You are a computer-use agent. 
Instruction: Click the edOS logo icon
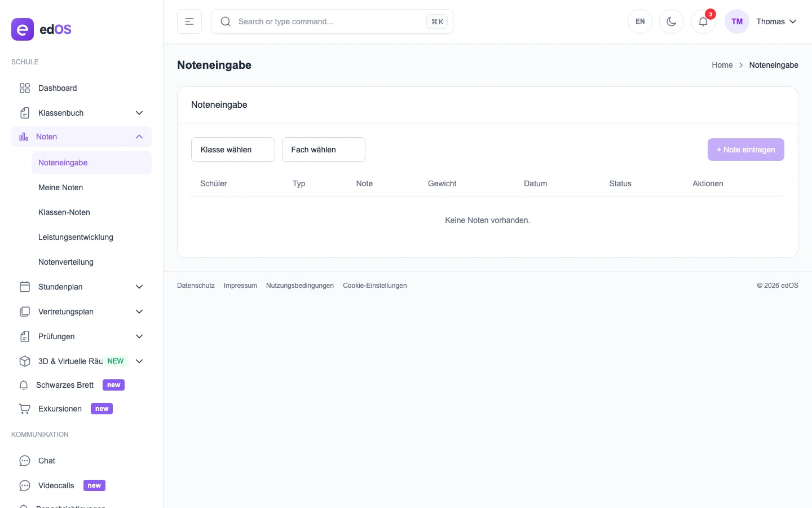coord(23,29)
